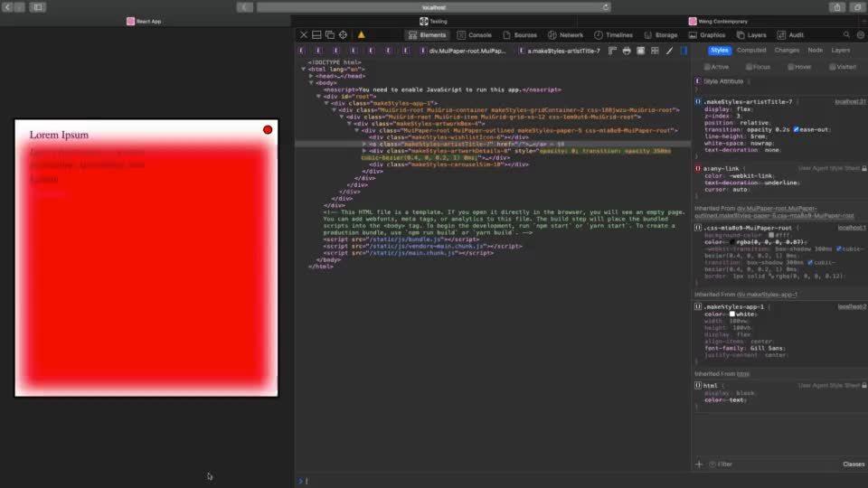Click the Style Attribute element icon
The width and height of the screenshot is (868, 488).
pyautogui.click(x=698, y=81)
